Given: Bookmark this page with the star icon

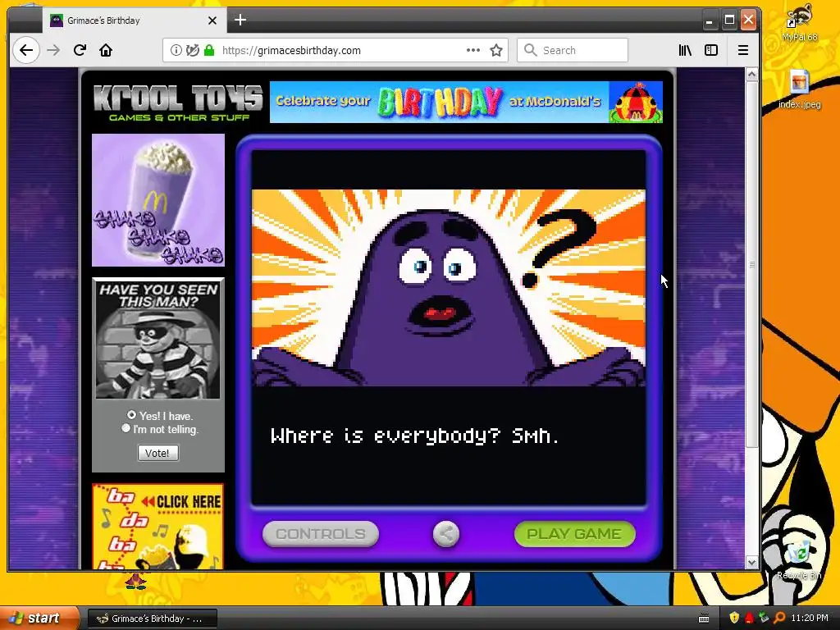Looking at the screenshot, I should click(496, 50).
